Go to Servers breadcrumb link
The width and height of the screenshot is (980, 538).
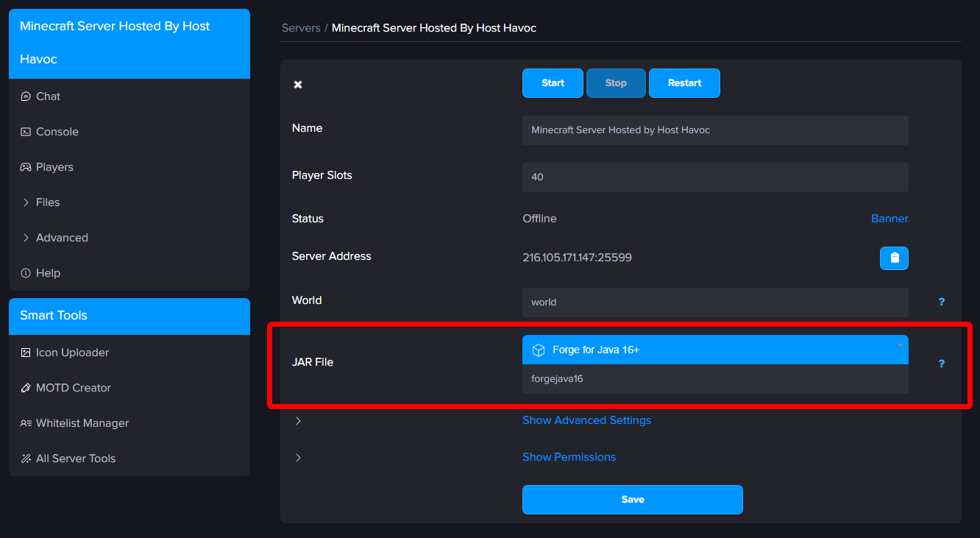(301, 28)
